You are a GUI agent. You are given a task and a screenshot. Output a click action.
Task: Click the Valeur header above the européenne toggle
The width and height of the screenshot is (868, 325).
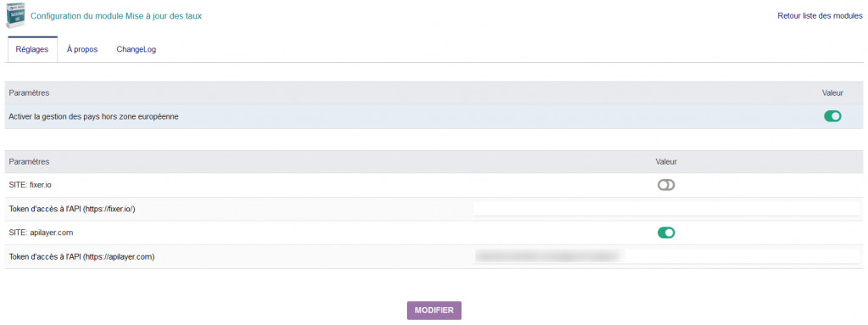pyautogui.click(x=832, y=92)
